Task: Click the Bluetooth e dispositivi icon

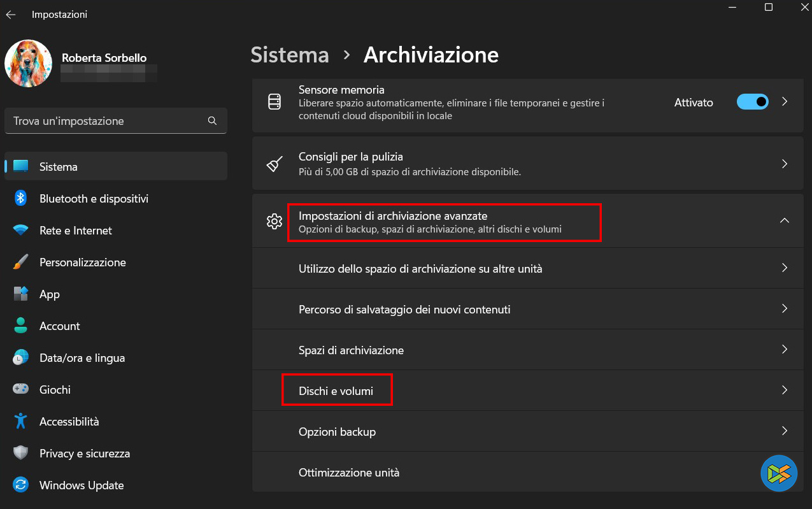Action: (x=20, y=198)
